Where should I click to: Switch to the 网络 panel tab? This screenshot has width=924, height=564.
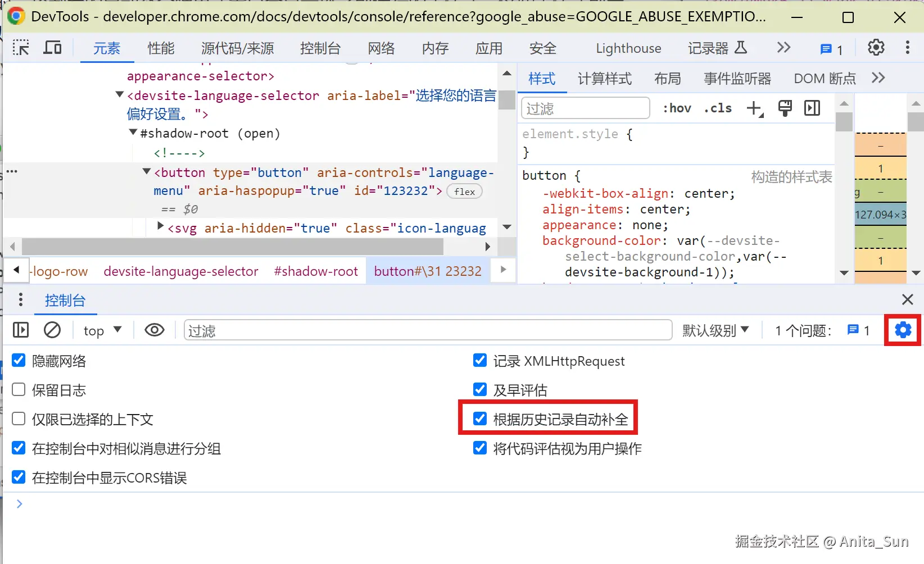point(382,48)
